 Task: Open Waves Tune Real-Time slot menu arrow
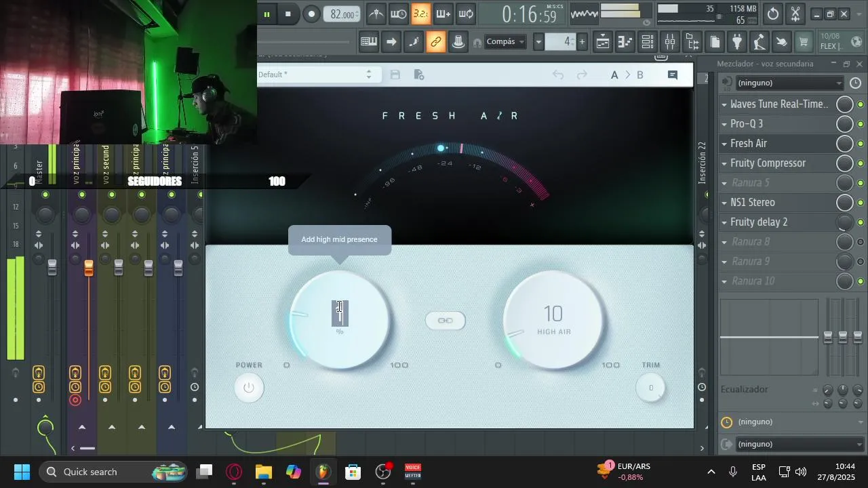point(724,104)
